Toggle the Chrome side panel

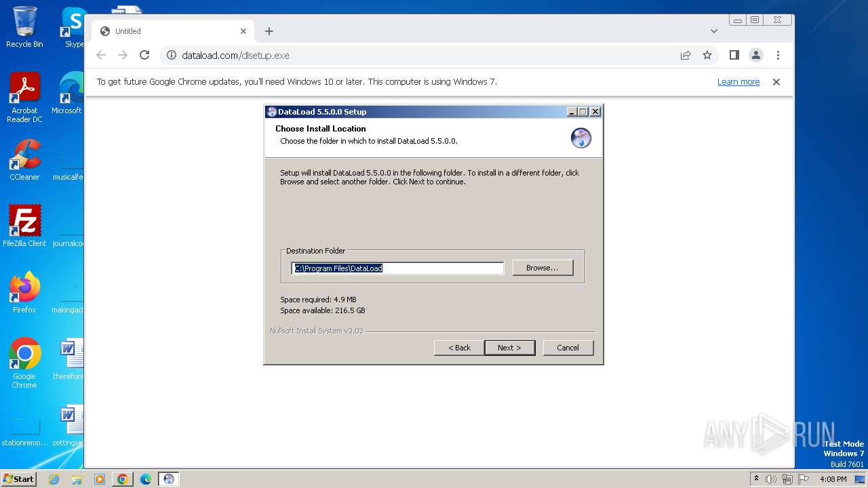click(734, 55)
